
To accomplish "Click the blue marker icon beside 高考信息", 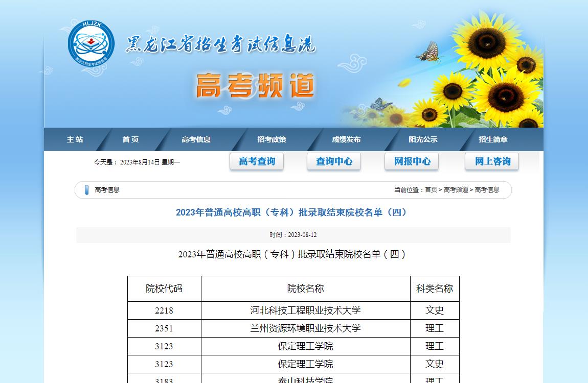I will tap(86, 190).
